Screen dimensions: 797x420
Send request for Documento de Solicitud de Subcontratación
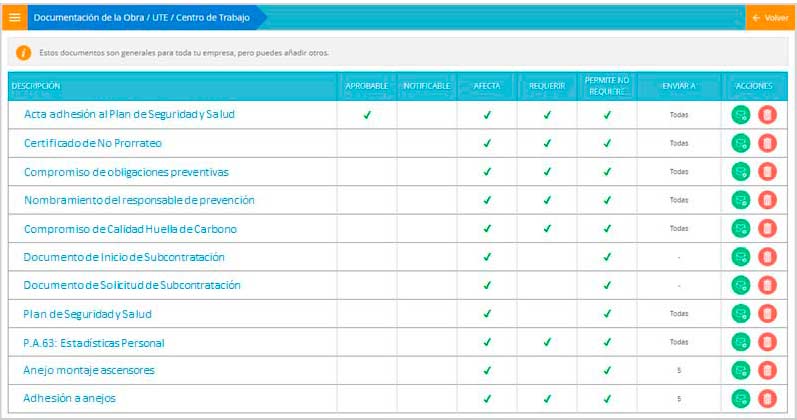click(741, 285)
